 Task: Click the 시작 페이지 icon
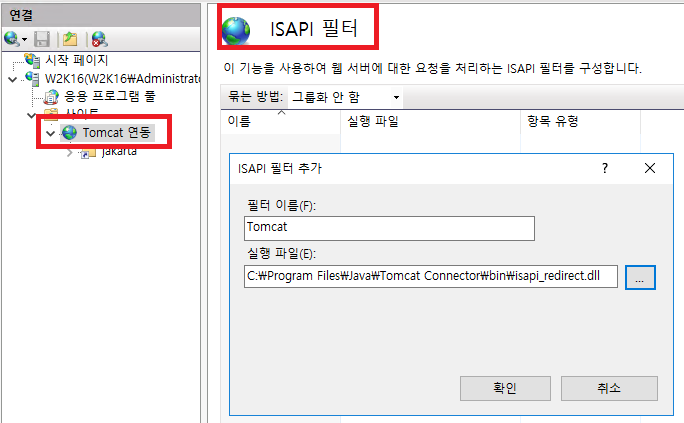[32, 60]
